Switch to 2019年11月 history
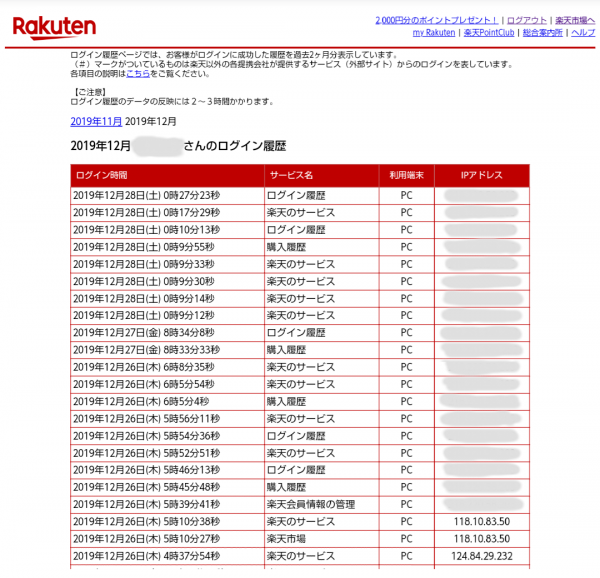Screen dimensions: 600x578 coord(96,122)
